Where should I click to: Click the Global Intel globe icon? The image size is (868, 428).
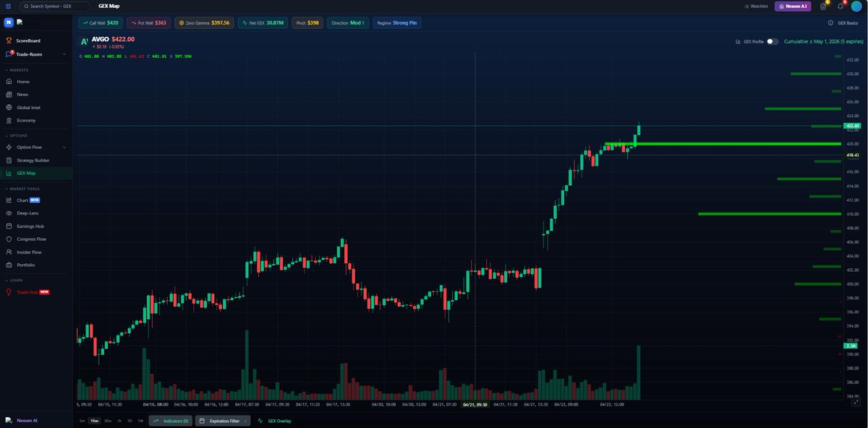point(9,107)
